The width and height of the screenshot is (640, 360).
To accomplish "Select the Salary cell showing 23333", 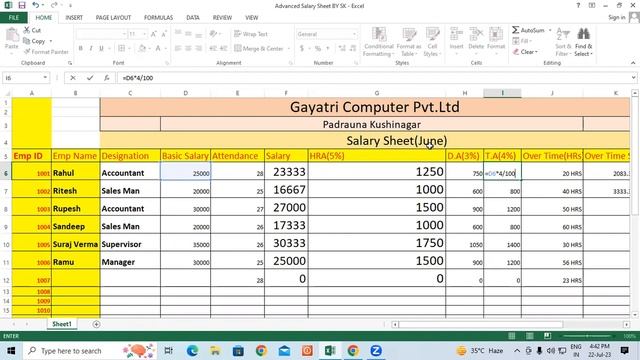I will click(x=286, y=172).
